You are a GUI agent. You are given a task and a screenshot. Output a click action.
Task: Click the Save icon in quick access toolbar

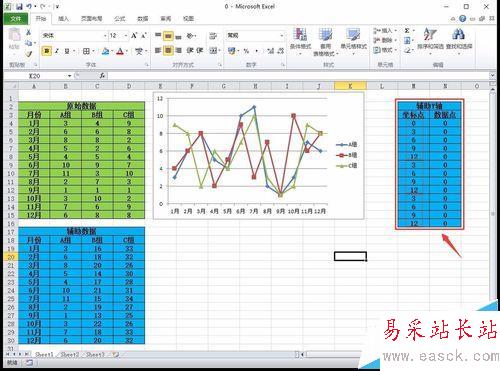click(19, 6)
